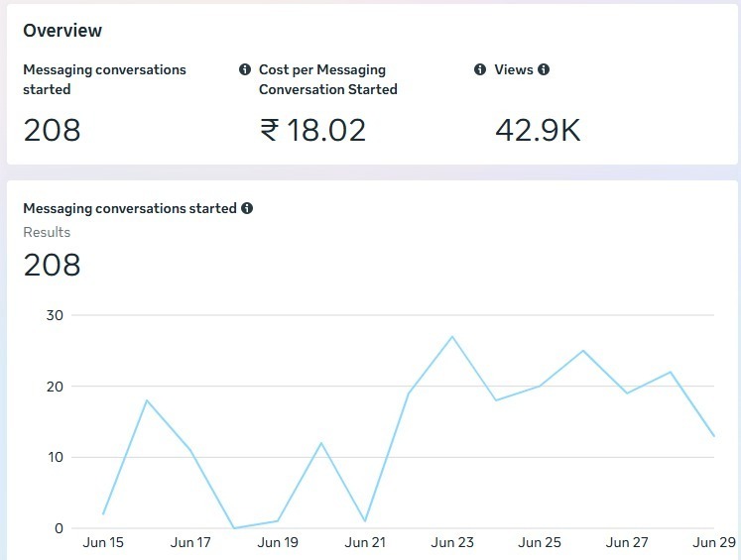Select the 30 y-axis label

(55, 315)
